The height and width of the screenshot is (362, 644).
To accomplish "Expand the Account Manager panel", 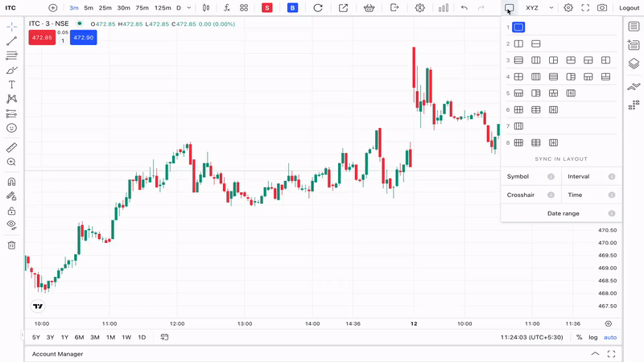I will pos(594,354).
